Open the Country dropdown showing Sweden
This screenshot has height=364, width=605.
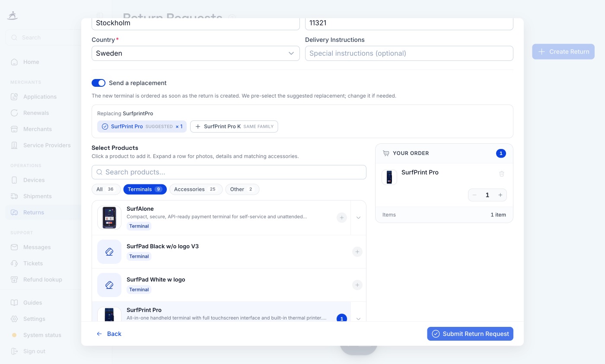click(195, 53)
